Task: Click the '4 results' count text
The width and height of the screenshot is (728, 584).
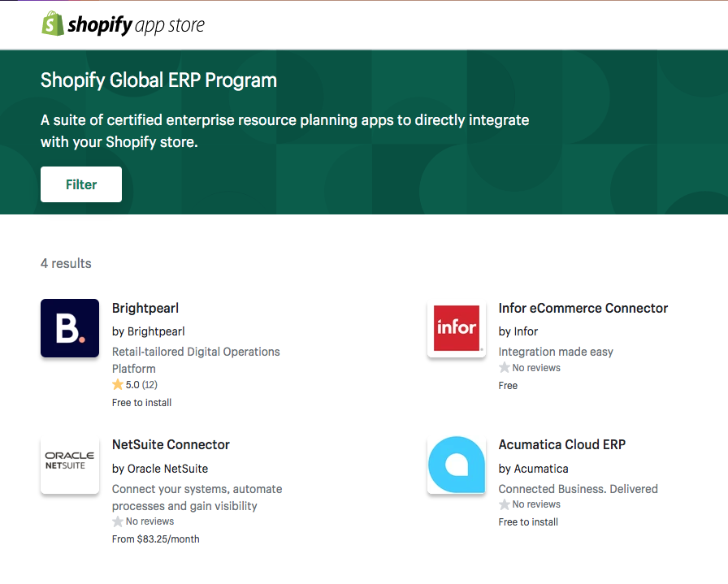Action: click(x=66, y=264)
